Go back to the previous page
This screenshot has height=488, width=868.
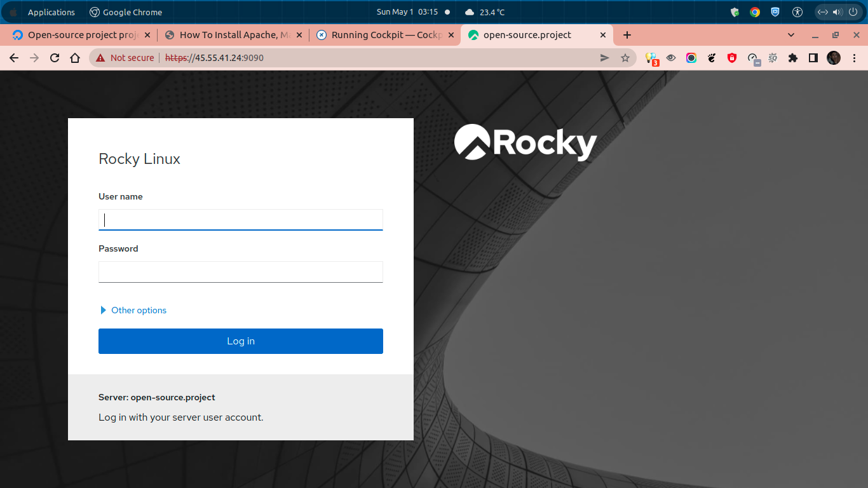(x=14, y=58)
